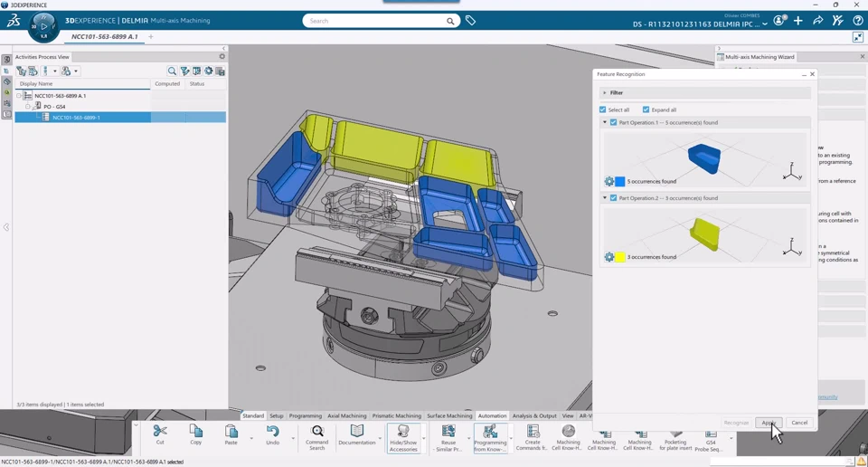Collapse the PO - G54 tree node
868x467 pixels.
(28, 107)
